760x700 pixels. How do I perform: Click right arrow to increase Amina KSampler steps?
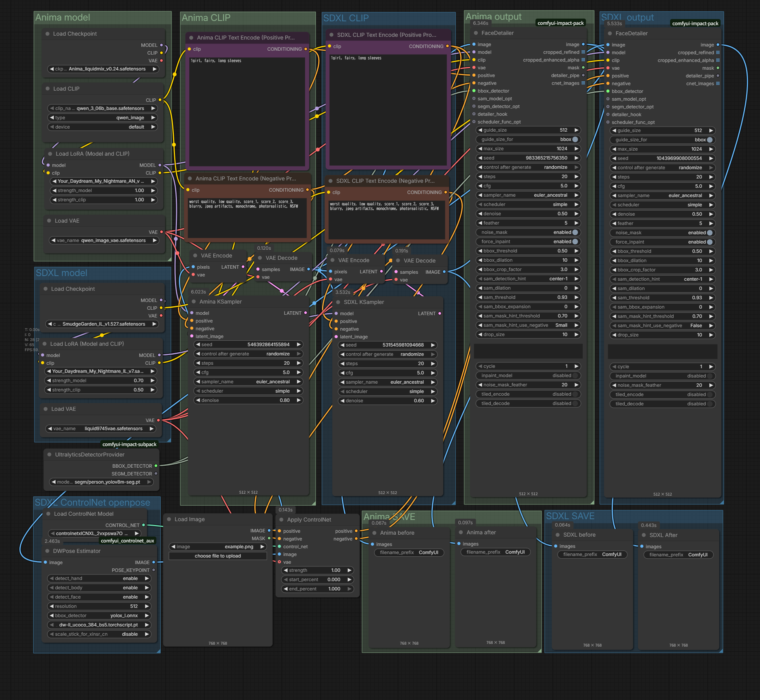pos(299,363)
